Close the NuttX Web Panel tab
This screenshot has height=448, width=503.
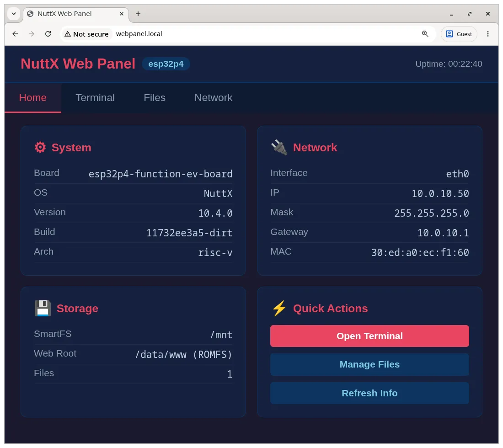point(122,14)
